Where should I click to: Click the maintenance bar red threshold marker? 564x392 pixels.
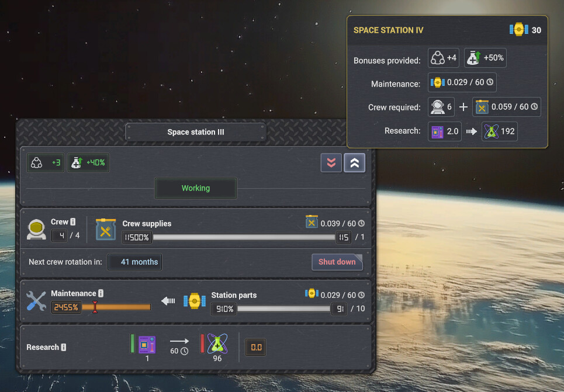(x=95, y=307)
